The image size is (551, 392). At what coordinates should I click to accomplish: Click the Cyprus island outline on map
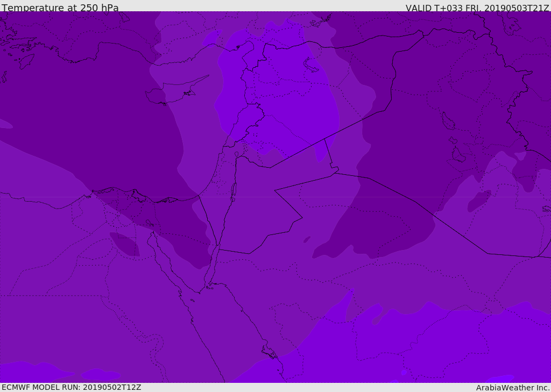point(178,90)
